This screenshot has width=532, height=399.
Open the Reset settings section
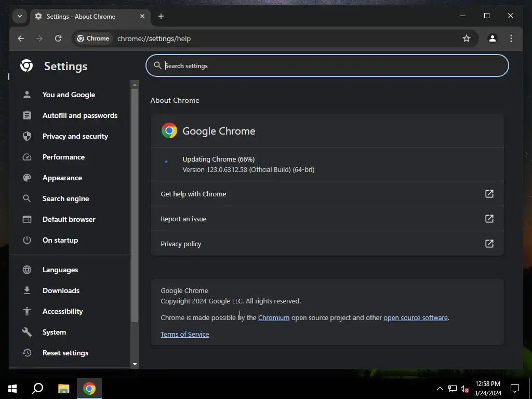65,353
